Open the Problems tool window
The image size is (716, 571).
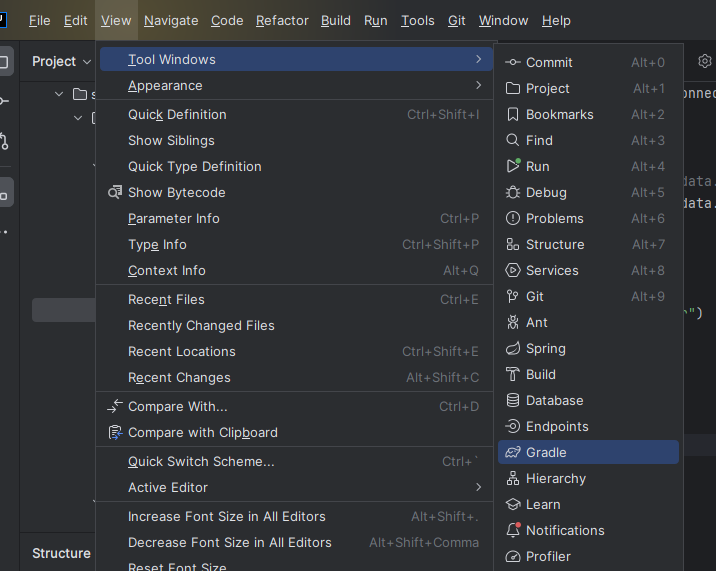tap(588, 218)
